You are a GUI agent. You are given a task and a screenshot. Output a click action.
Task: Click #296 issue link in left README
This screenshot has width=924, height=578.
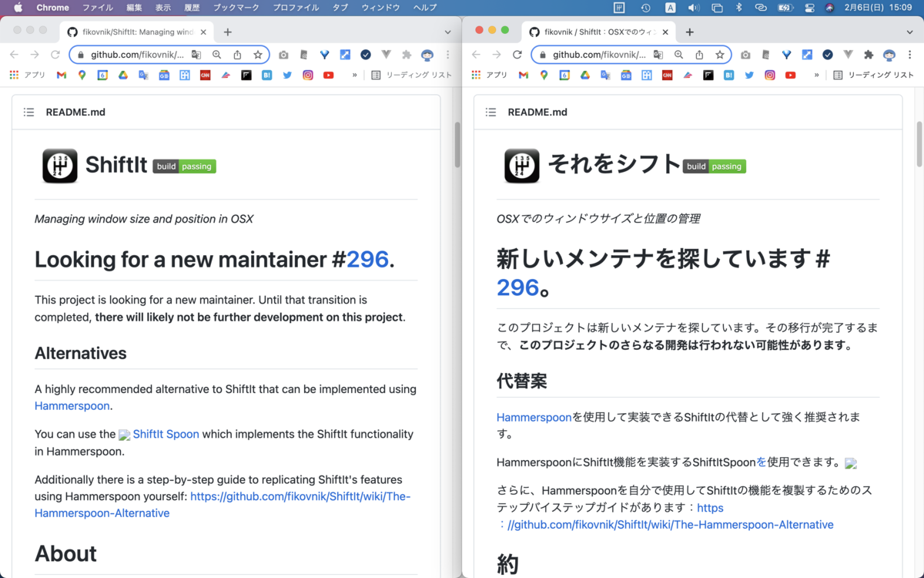click(368, 259)
